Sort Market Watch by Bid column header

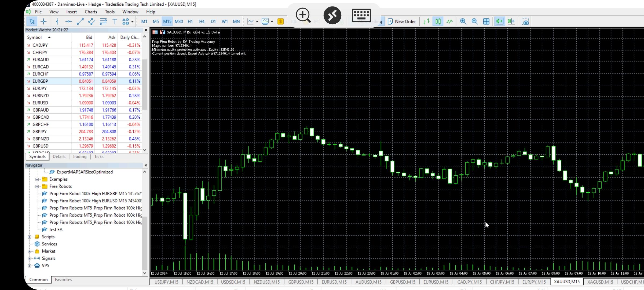click(x=83, y=37)
